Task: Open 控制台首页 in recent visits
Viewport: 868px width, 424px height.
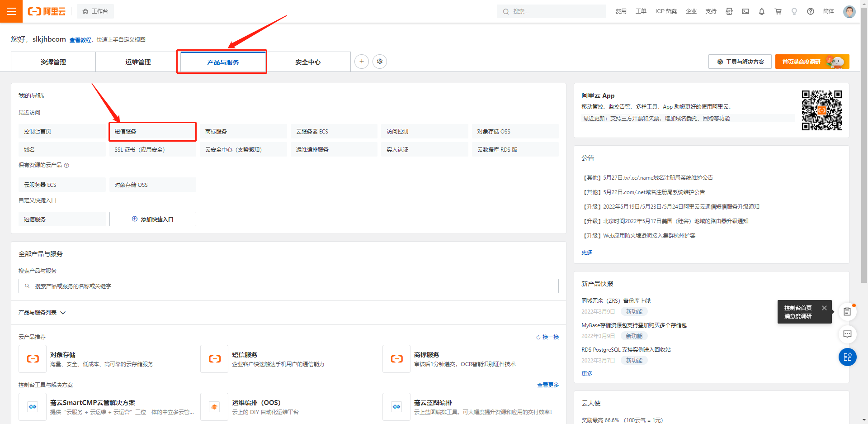Action: pos(62,131)
